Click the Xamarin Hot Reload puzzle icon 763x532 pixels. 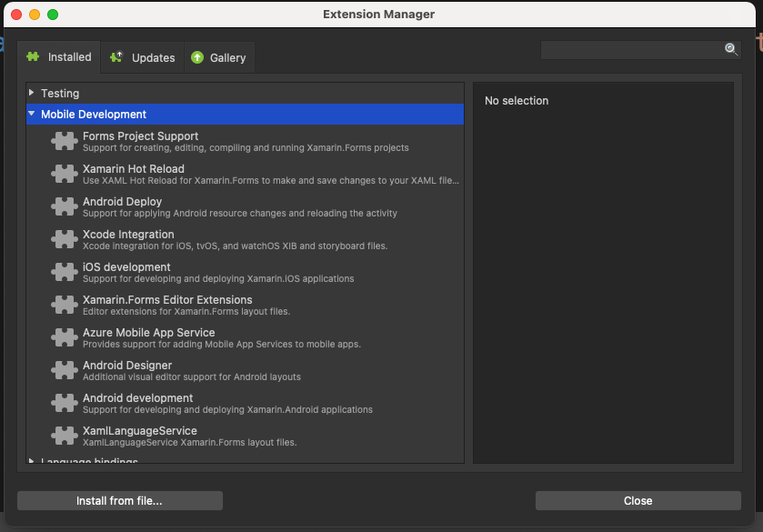click(x=65, y=174)
